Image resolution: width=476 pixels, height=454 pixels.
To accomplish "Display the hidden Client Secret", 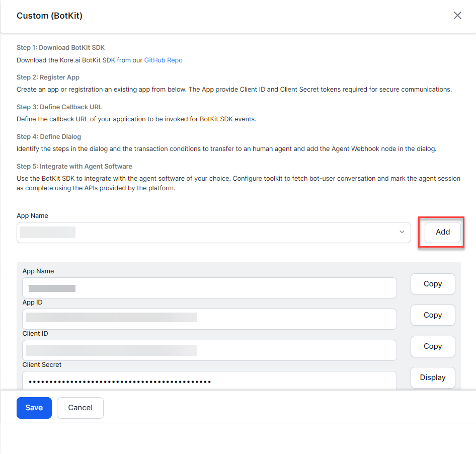I will click(432, 377).
